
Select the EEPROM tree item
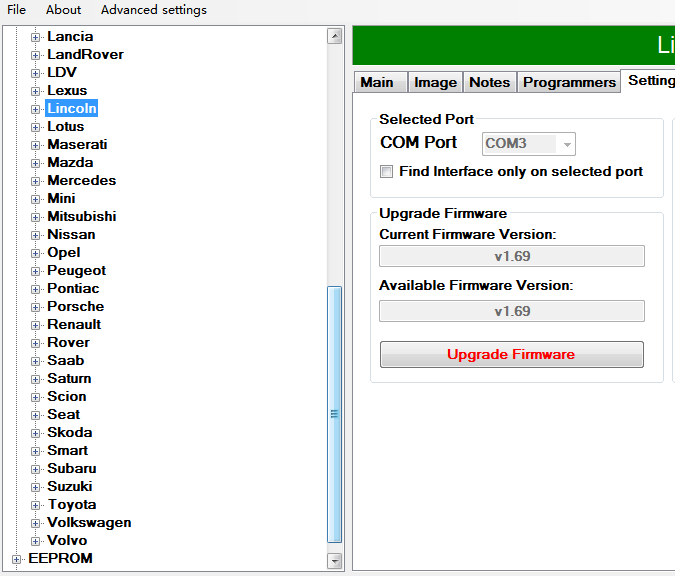[61, 558]
